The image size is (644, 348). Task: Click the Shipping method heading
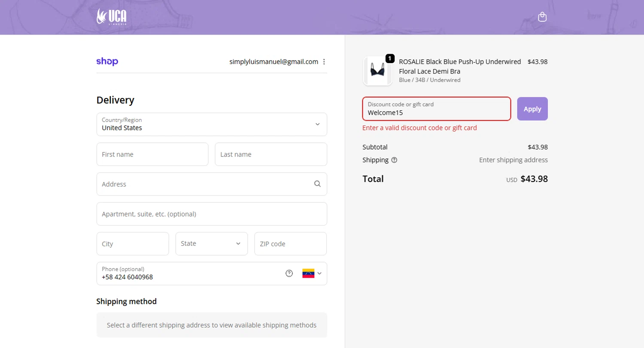point(127,301)
